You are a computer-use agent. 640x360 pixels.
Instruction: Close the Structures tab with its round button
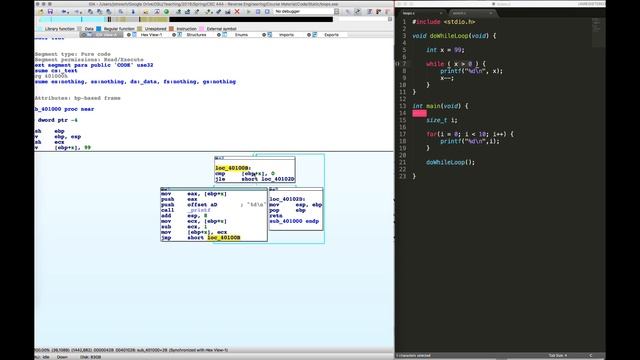tap(174, 35)
